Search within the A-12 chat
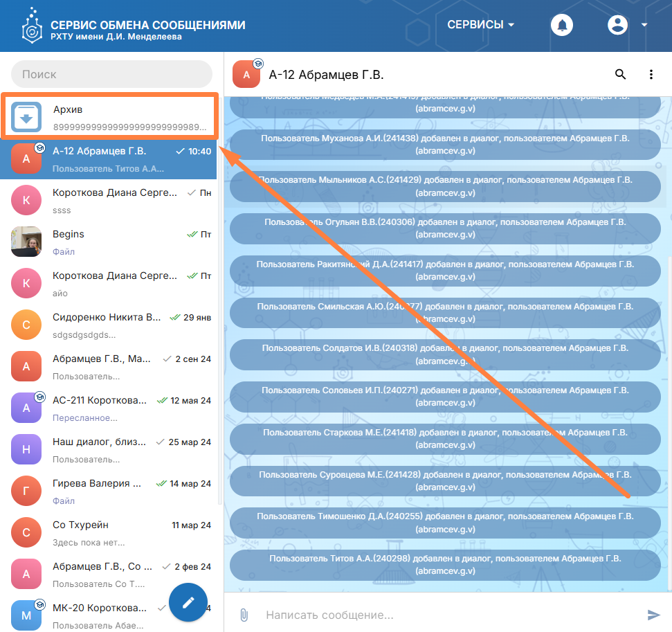Screen dimensions: 672x632 621,75
